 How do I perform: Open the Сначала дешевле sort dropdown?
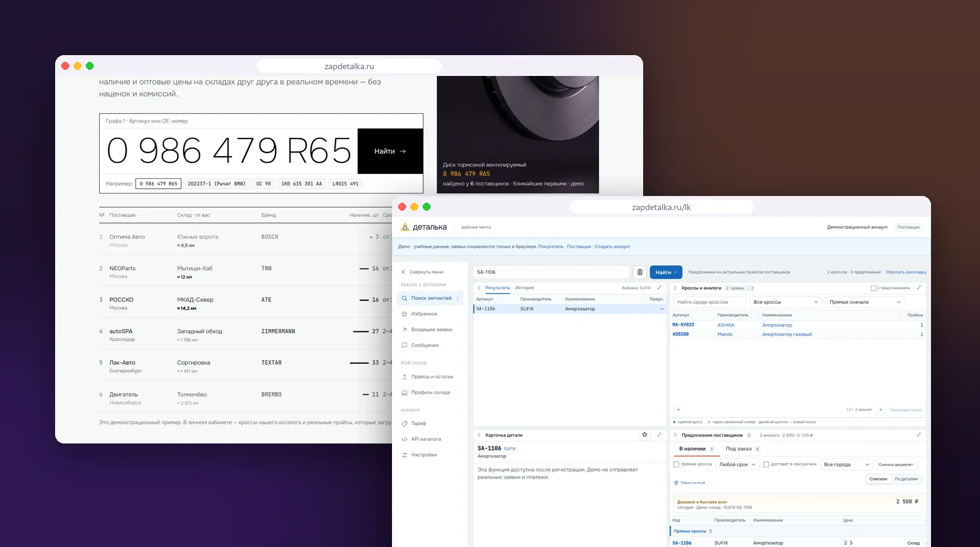[897, 464]
